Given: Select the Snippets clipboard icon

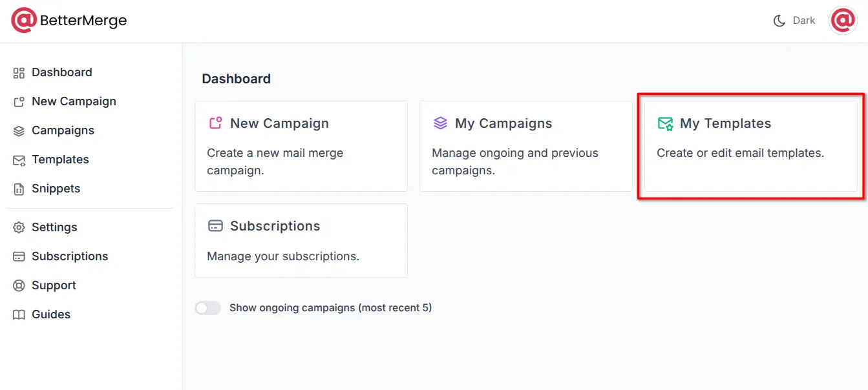Looking at the screenshot, I should 18,189.
